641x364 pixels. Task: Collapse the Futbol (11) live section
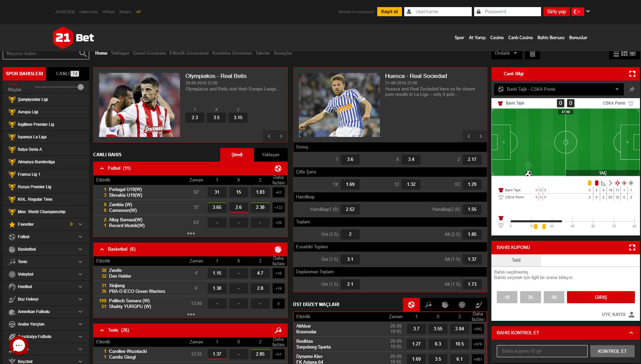click(x=102, y=168)
